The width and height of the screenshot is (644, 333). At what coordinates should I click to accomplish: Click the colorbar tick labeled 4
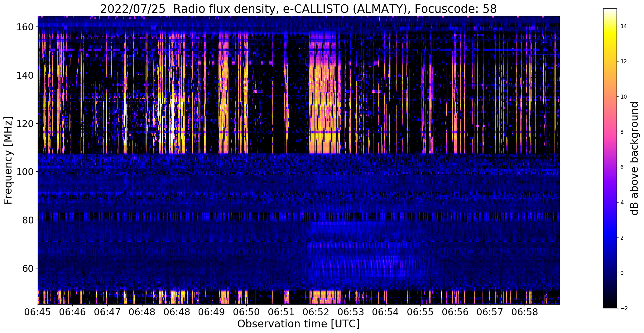point(622,203)
